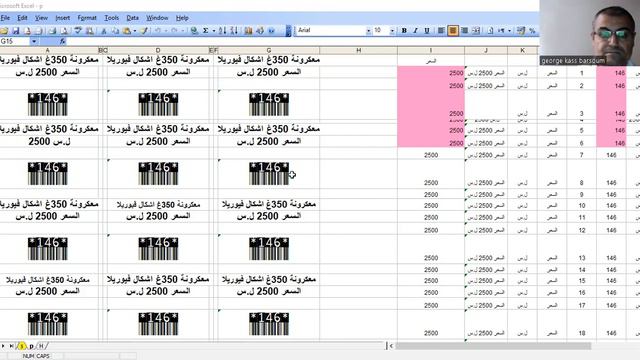Open the Name Box dropdown next to G15

34,41
